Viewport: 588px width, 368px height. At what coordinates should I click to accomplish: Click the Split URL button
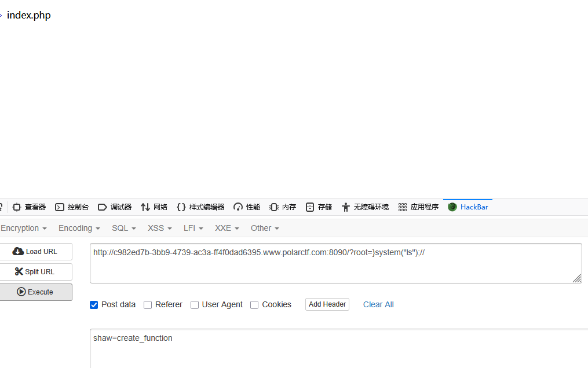35,272
